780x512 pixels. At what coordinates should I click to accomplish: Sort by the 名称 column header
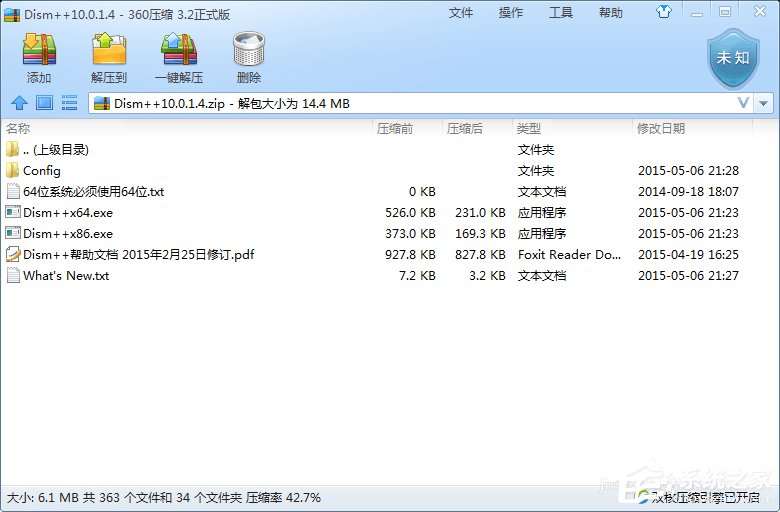pyautogui.click(x=186, y=128)
